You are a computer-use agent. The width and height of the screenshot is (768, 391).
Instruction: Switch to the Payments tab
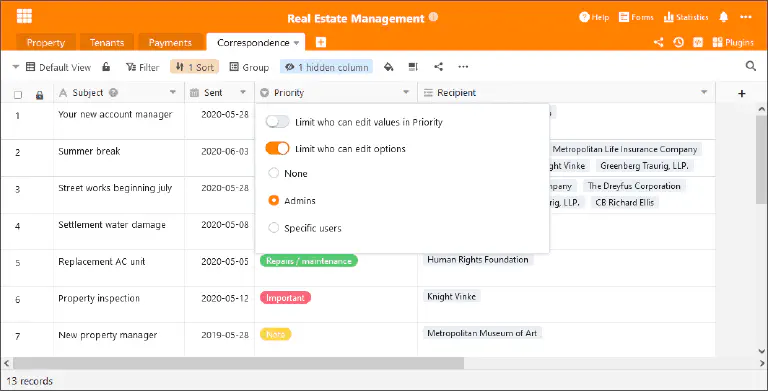(170, 43)
